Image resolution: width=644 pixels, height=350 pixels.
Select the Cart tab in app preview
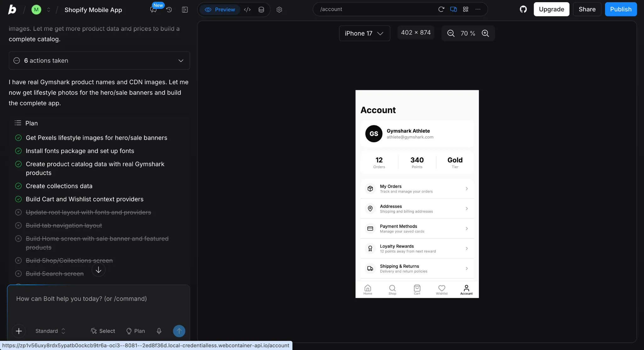click(417, 290)
